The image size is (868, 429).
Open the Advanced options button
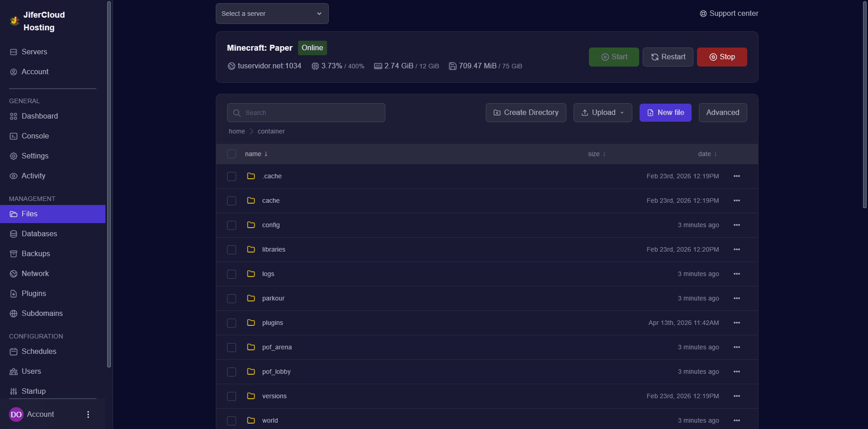(723, 113)
